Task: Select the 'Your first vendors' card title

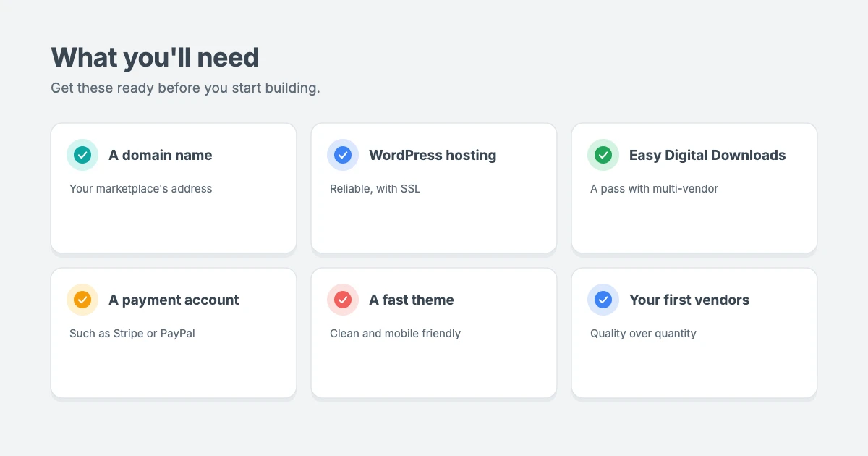Action: [x=689, y=300]
